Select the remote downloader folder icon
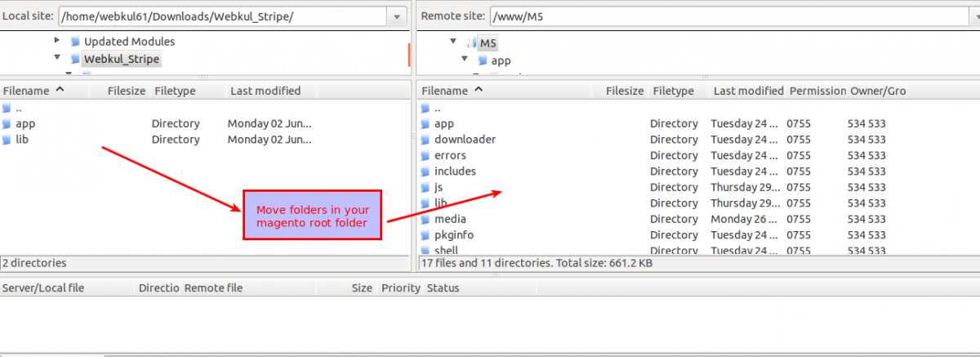This screenshot has width=980, height=357. [425, 140]
